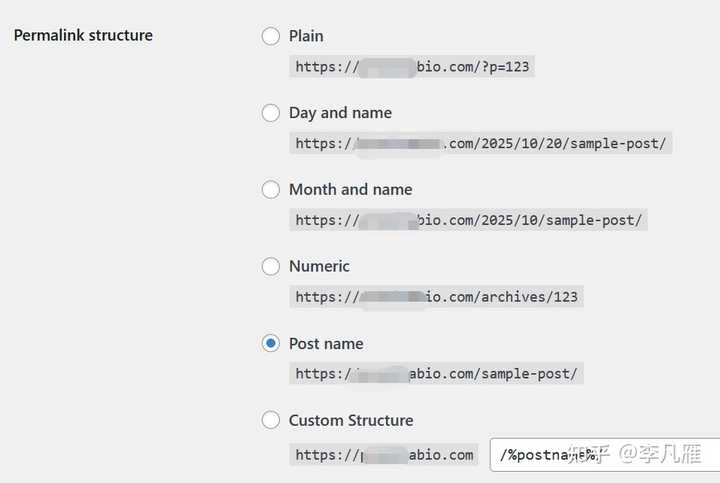Screen dimensions: 720x483
Task: Click the example URL with /2025/10/sample-post/
Action: pyautogui.click(x=468, y=220)
